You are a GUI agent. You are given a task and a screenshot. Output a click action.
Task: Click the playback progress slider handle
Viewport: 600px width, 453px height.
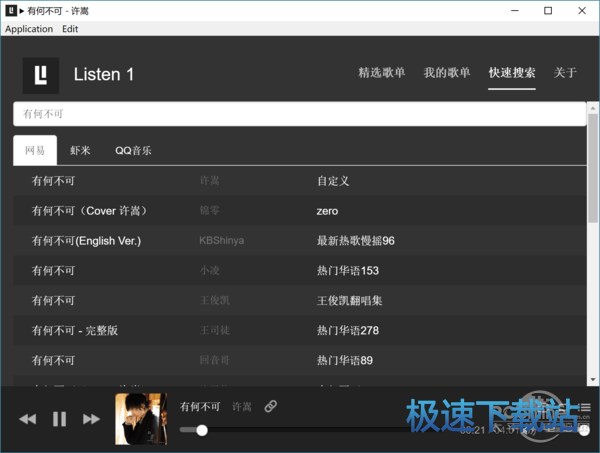pos(202,430)
